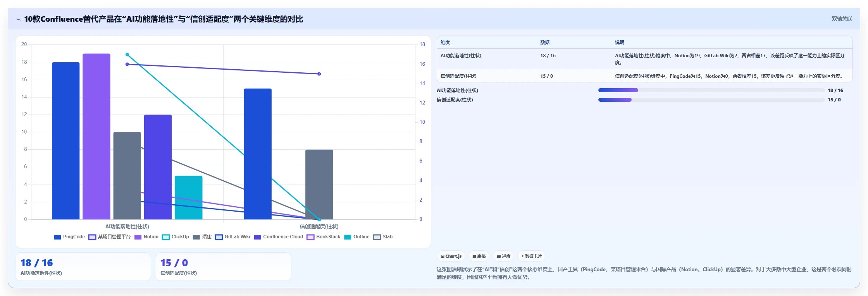The image size is (868, 296).
Task: Click the teal Outline bar at 5
Action: click(189, 198)
